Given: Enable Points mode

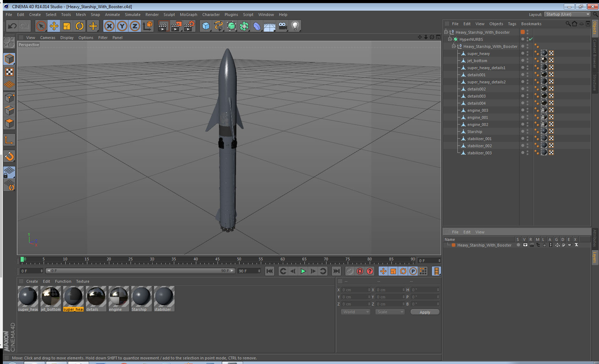Looking at the screenshot, I should coord(9,98).
